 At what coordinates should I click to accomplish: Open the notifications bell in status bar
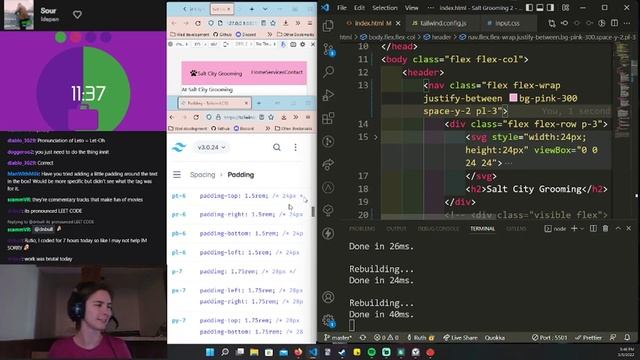(627, 338)
